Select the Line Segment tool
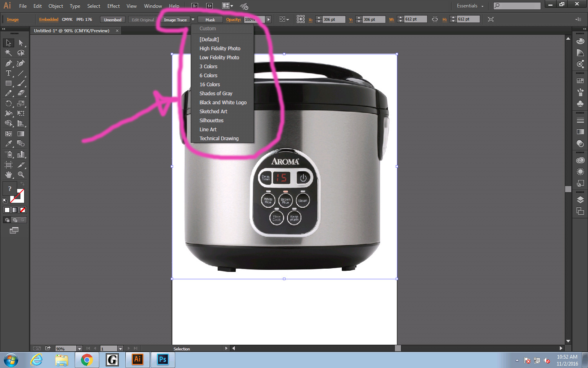This screenshot has height=368, width=588. (21, 73)
